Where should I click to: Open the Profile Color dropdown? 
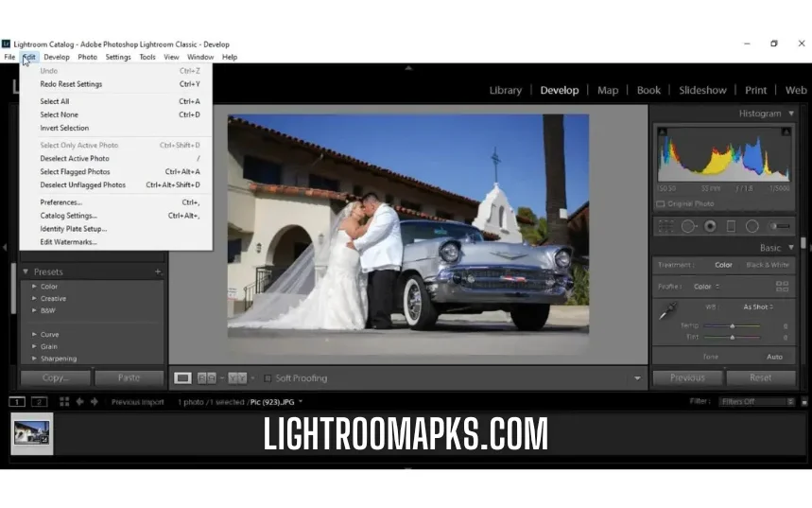click(707, 286)
